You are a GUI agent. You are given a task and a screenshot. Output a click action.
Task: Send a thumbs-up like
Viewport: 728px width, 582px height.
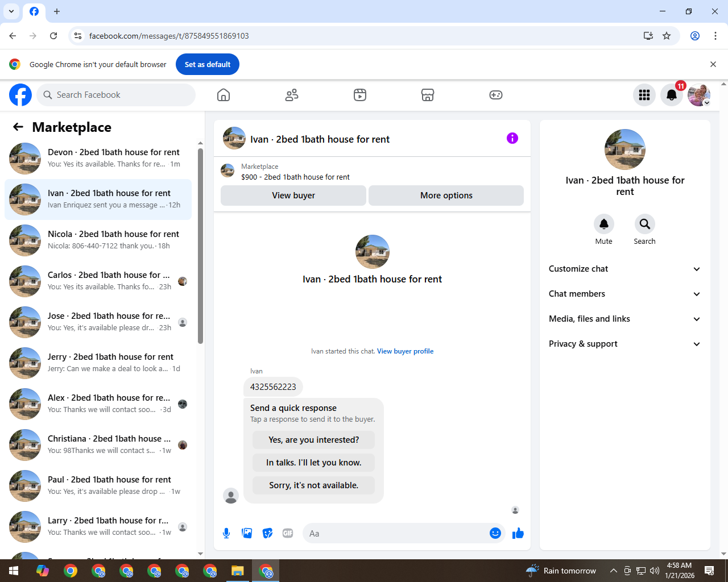[x=518, y=533]
